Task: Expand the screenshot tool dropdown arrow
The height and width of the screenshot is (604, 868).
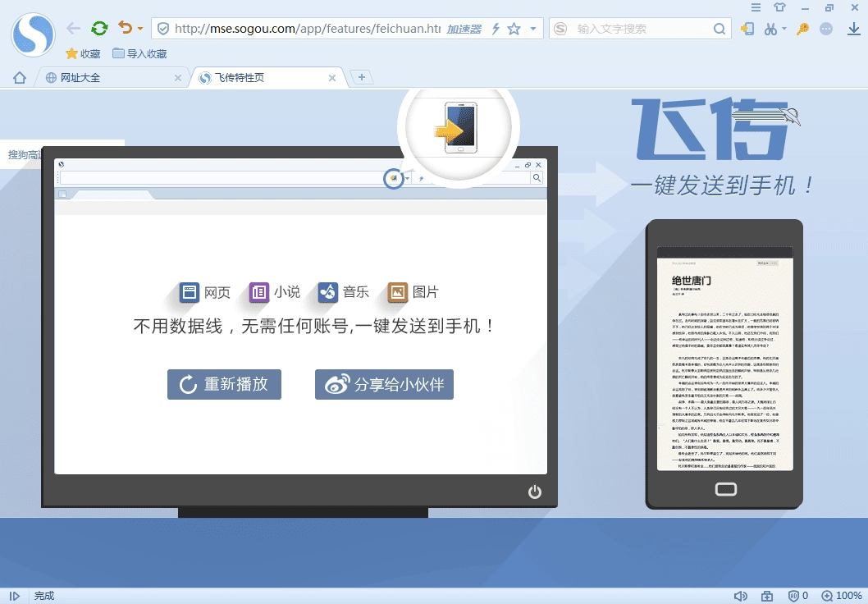Action: coord(783,29)
